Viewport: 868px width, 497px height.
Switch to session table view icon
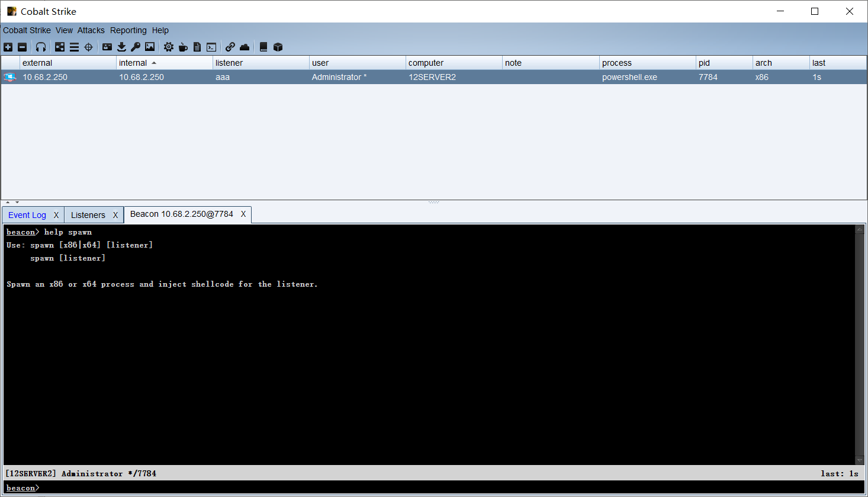point(74,47)
